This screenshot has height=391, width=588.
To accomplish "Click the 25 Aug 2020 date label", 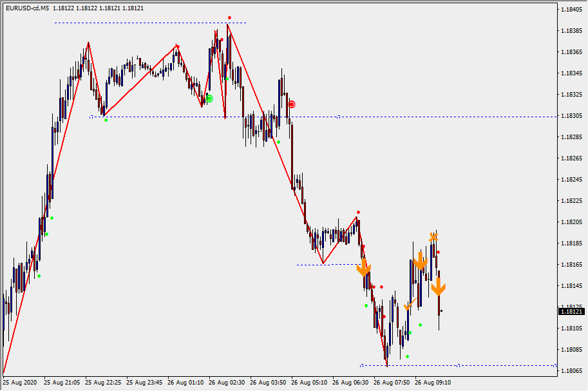I will [21, 382].
